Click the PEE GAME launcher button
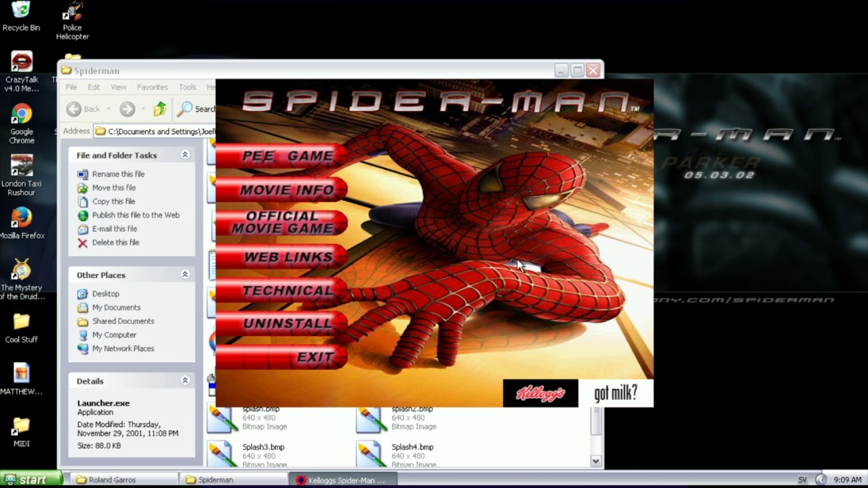868x488 pixels. (x=281, y=156)
